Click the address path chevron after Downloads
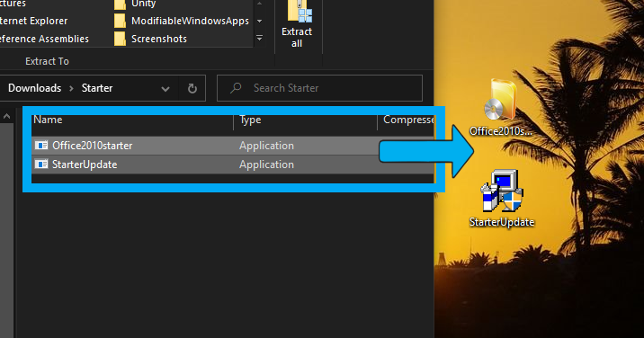644x338 pixels. (71, 88)
